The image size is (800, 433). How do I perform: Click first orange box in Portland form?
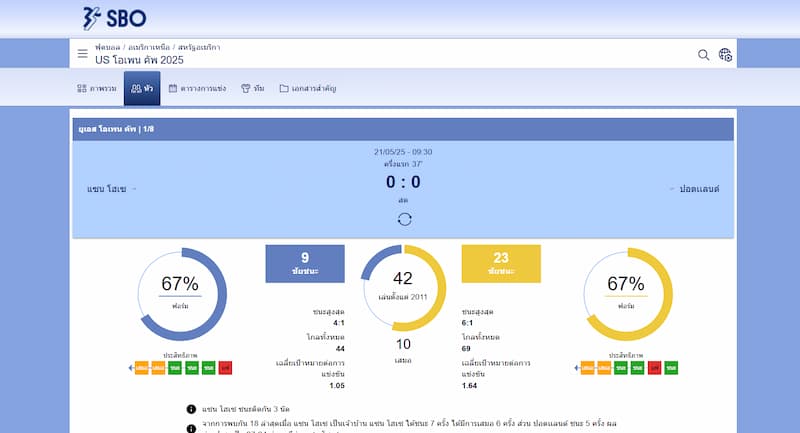587,368
